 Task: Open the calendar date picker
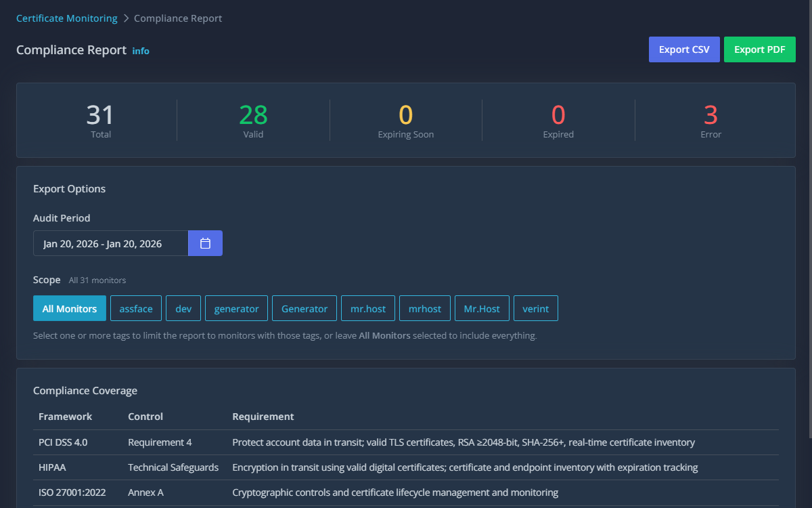pos(205,242)
